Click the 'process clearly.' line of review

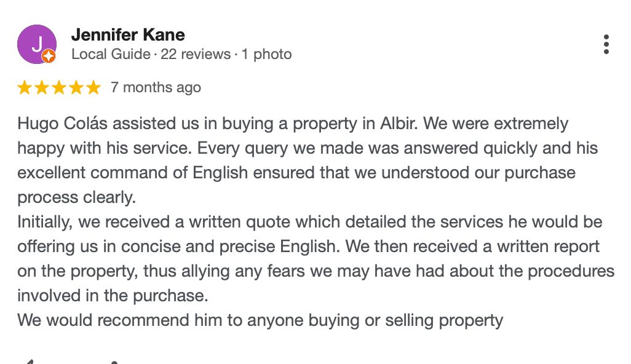76,197
